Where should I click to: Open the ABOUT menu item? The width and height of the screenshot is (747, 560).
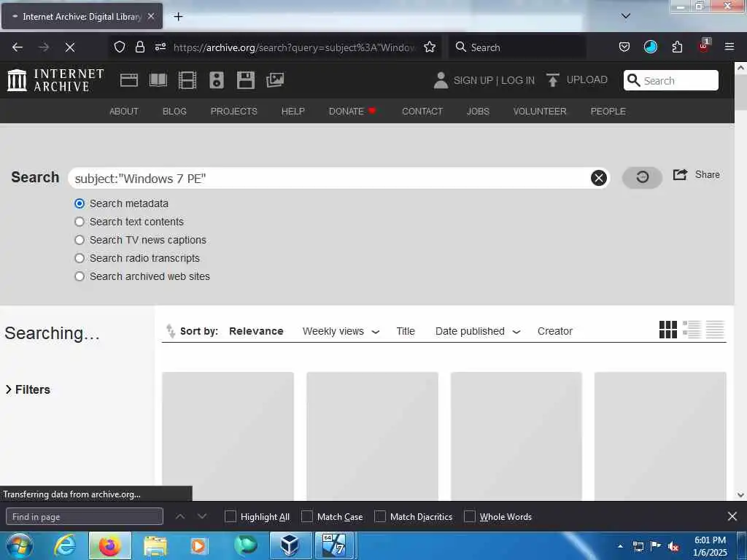click(124, 111)
